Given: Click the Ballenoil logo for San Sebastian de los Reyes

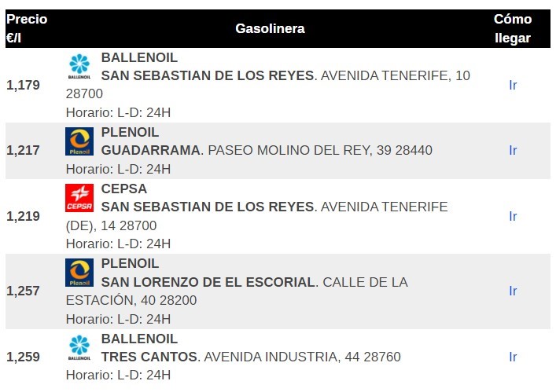Looking at the screenshot, I should point(79,68).
